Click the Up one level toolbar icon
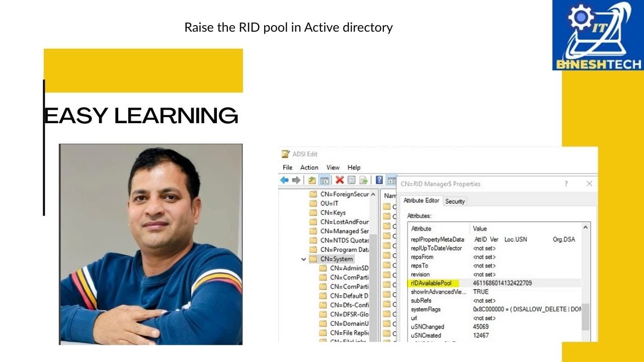 coord(312,180)
